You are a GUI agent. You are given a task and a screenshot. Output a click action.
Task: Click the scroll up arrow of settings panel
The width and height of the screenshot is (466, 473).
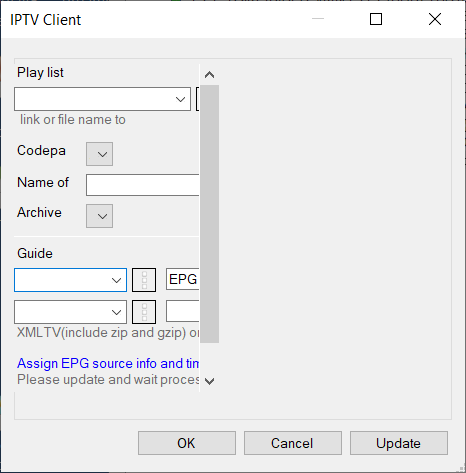click(x=209, y=75)
